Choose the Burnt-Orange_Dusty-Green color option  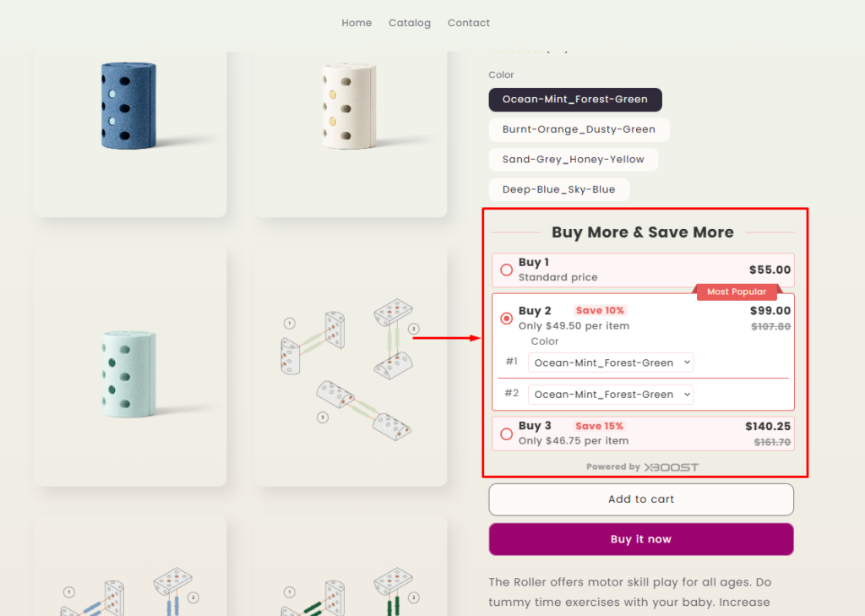click(579, 129)
